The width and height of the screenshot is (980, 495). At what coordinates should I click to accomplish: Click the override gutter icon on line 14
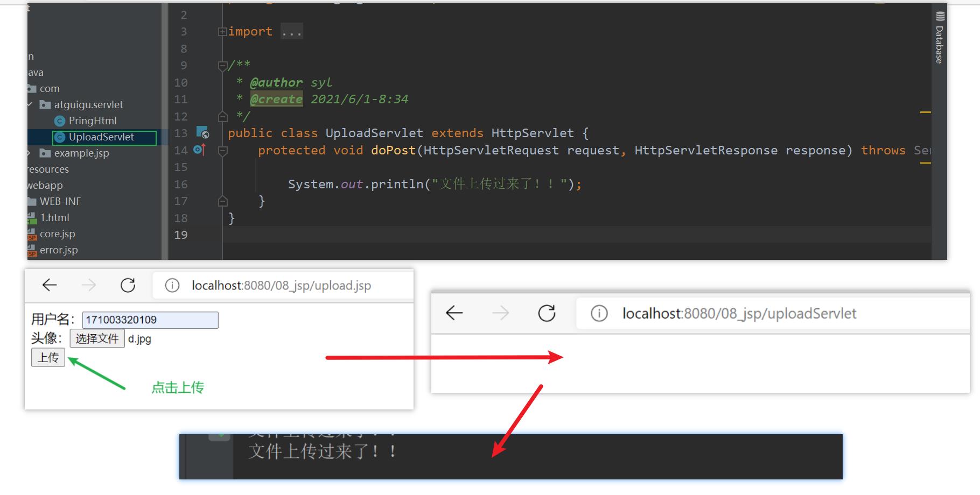pos(199,150)
